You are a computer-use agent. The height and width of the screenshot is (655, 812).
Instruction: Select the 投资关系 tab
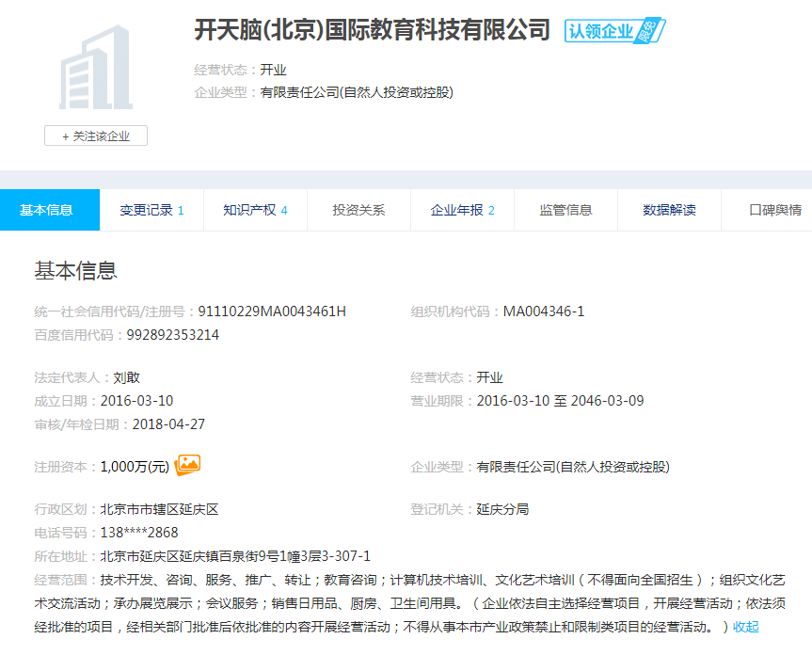[x=358, y=210]
